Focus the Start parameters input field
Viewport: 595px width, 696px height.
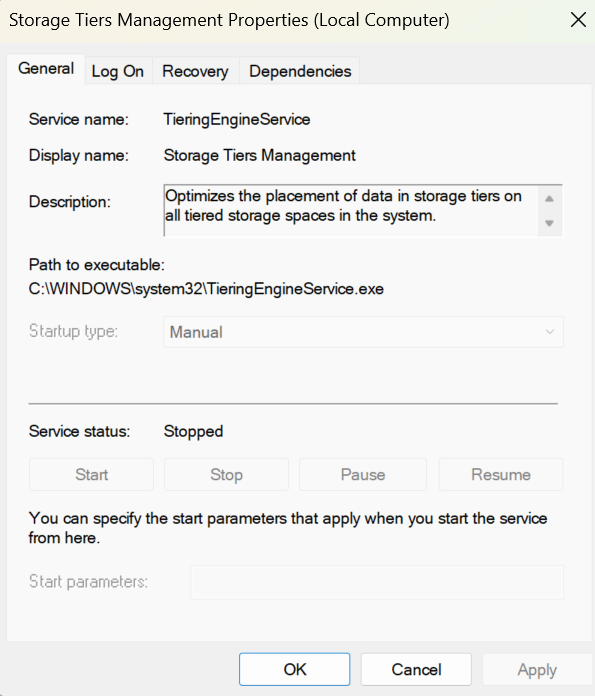tap(377, 582)
